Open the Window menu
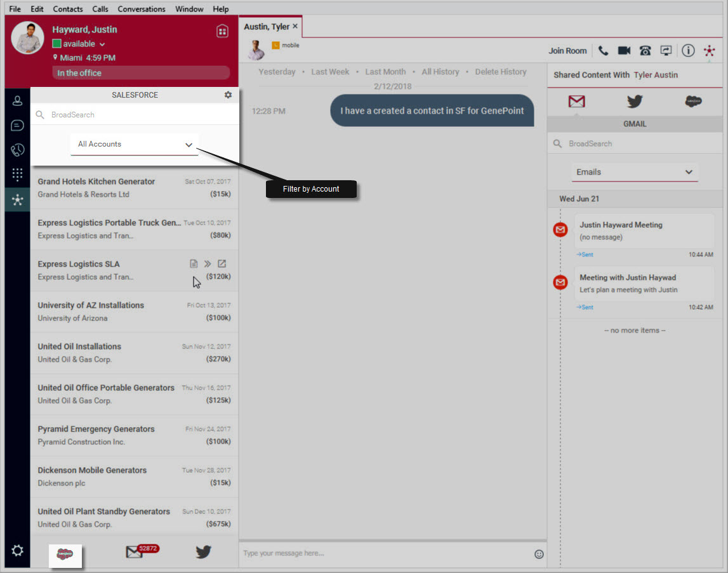Viewport: 728px width, 573px height. coord(189,9)
